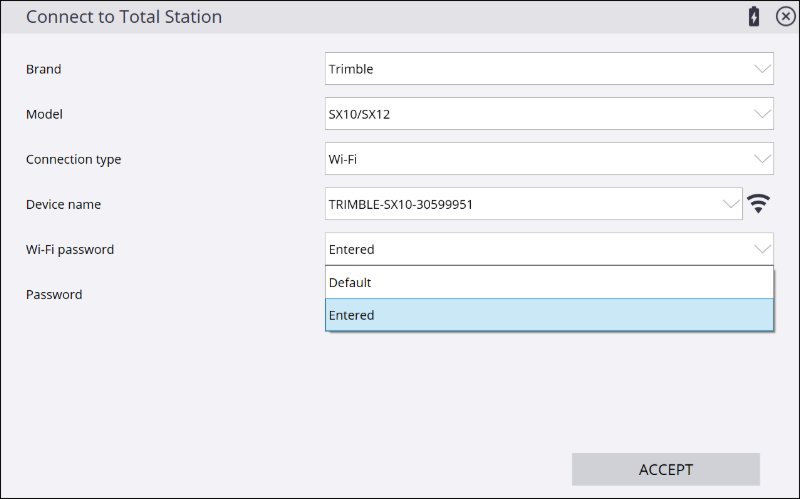Click the Wi-Fi signal scan icon
The height and width of the screenshot is (499, 800).
tap(759, 204)
